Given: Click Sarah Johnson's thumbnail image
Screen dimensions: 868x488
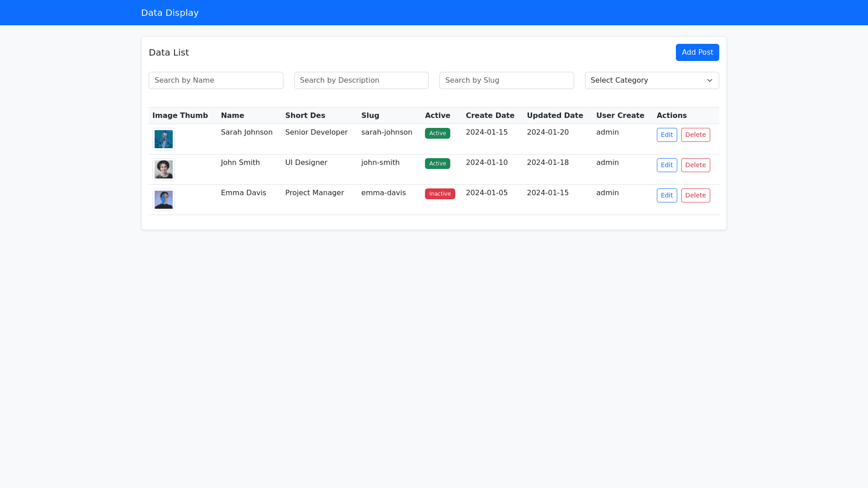Looking at the screenshot, I should pos(163,139).
